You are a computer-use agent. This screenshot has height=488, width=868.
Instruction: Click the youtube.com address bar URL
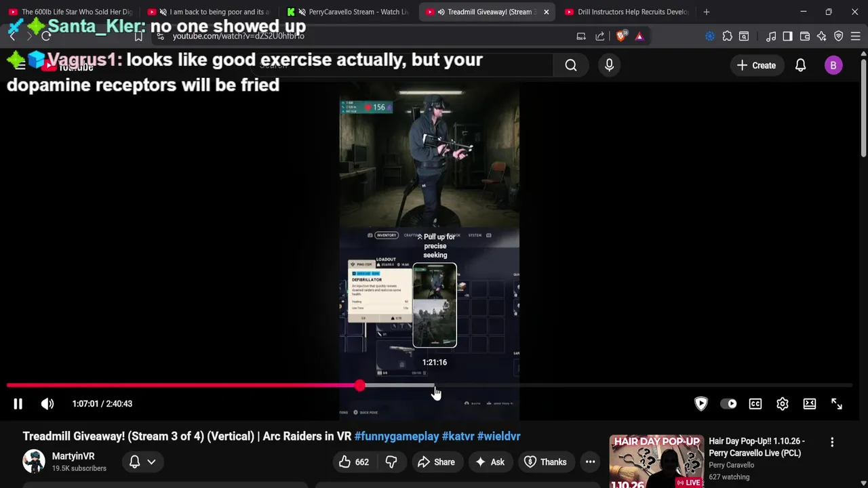pos(238,36)
